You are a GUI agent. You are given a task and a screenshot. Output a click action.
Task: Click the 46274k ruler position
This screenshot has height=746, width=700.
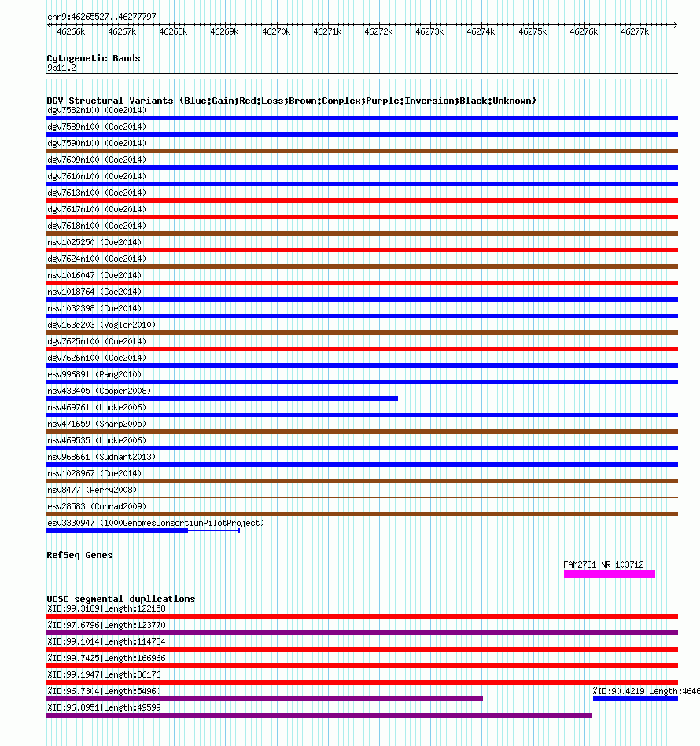coord(481,32)
